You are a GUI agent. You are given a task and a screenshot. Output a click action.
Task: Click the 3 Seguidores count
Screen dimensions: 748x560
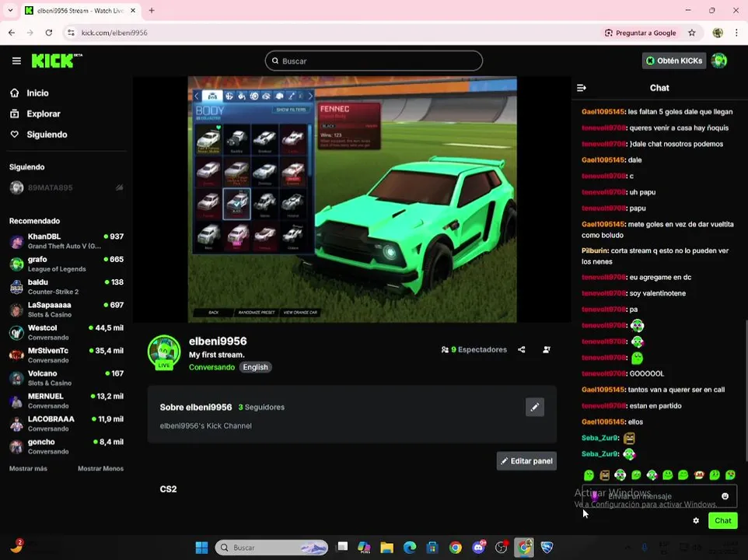pyautogui.click(x=261, y=407)
